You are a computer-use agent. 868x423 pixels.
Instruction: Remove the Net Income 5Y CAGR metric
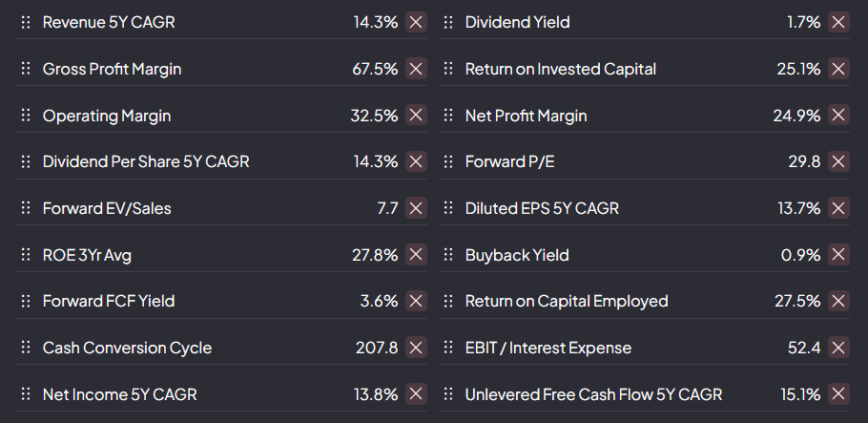click(x=416, y=394)
